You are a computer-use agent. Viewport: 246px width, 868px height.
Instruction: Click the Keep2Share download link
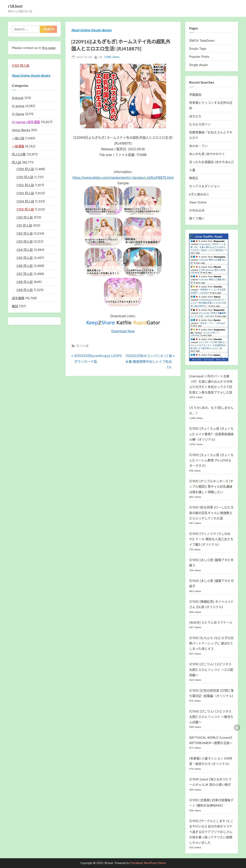point(101,323)
